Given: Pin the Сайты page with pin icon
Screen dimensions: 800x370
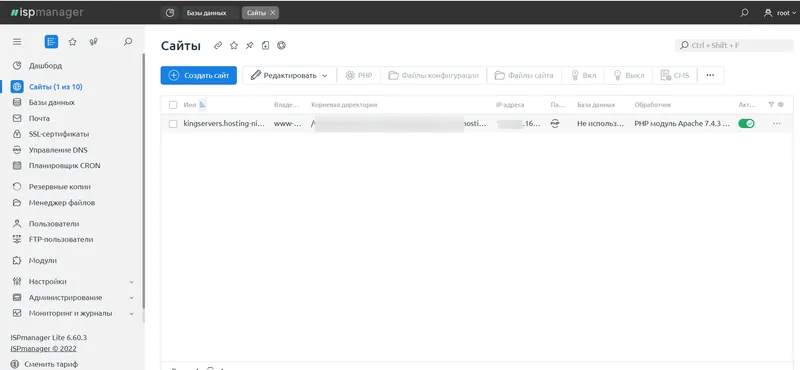Looking at the screenshot, I should (249, 45).
